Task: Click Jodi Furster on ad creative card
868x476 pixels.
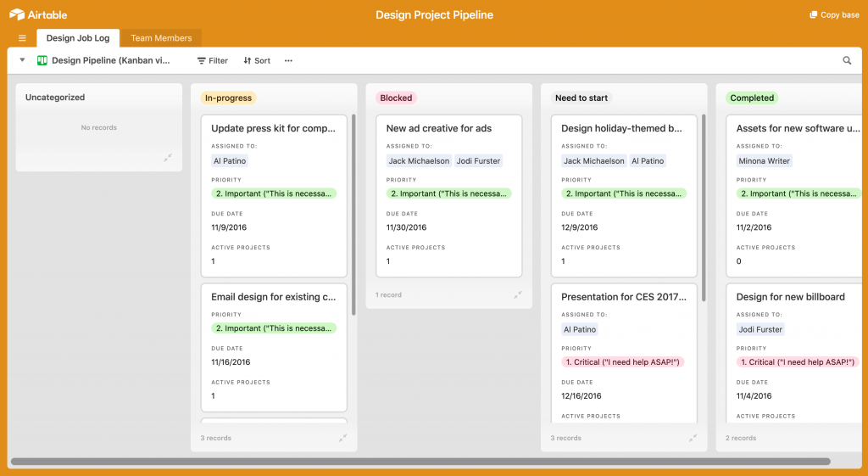Action: (x=478, y=160)
